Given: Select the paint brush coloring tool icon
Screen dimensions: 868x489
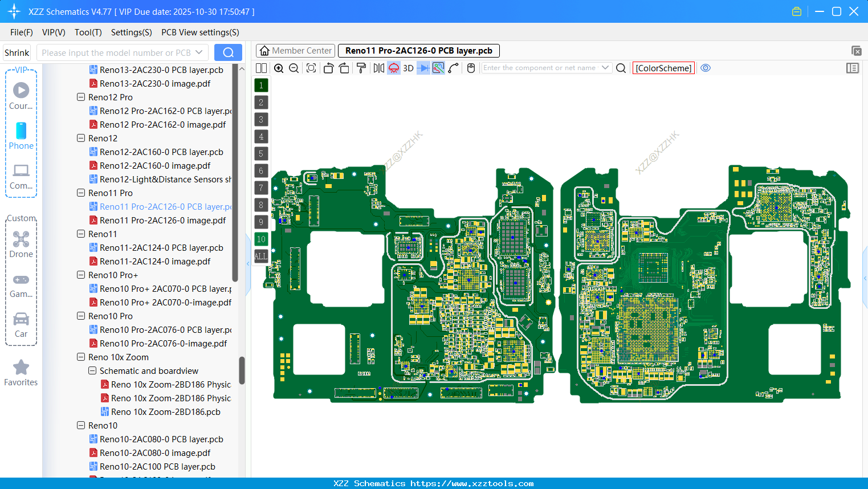Looking at the screenshot, I should [x=360, y=68].
